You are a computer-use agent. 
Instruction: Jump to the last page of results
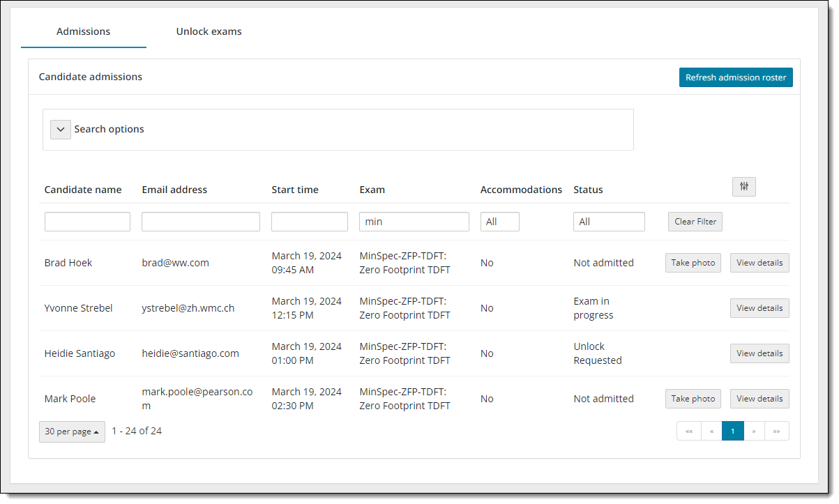[x=776, y=432]
